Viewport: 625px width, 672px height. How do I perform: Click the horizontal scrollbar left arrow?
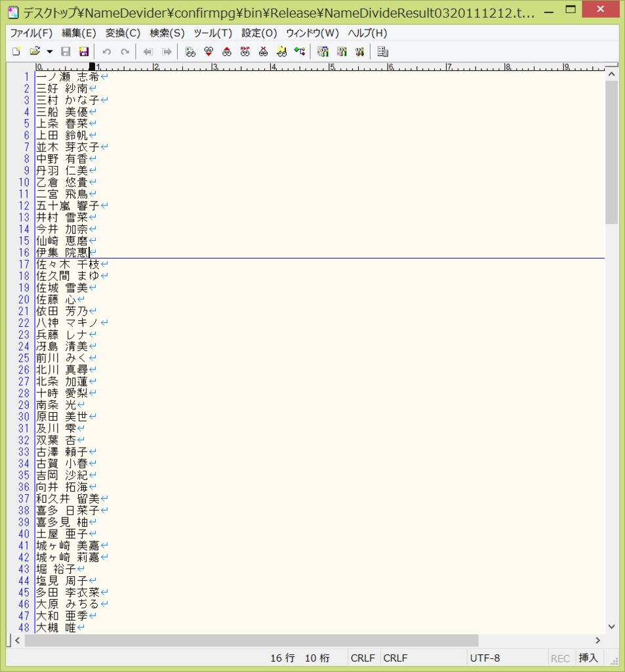[x=18, y=640]
